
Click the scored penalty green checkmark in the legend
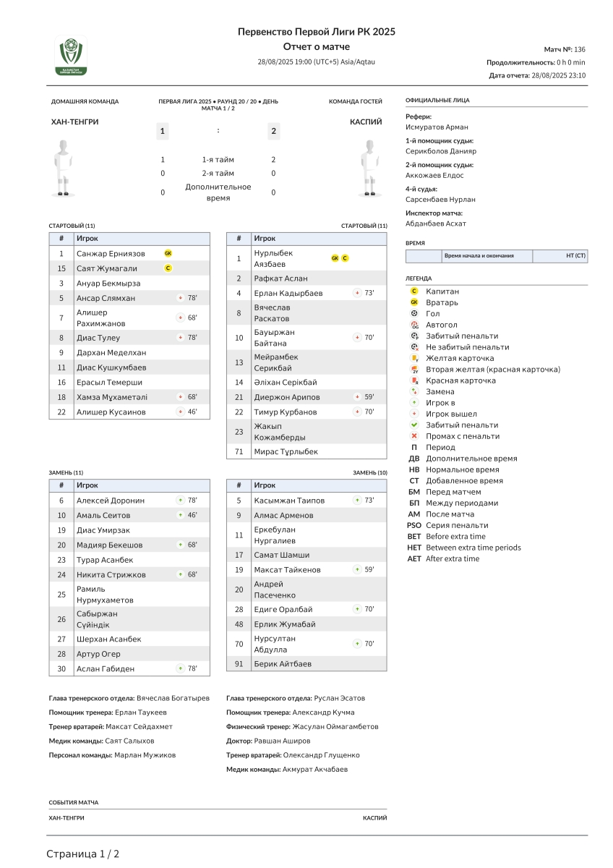point(414,425)
